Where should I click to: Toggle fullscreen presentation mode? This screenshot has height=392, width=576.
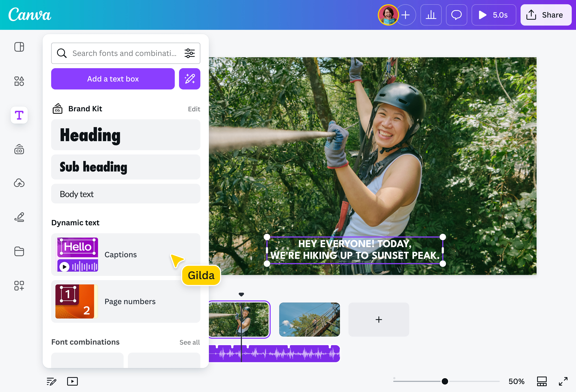(563, 381)
